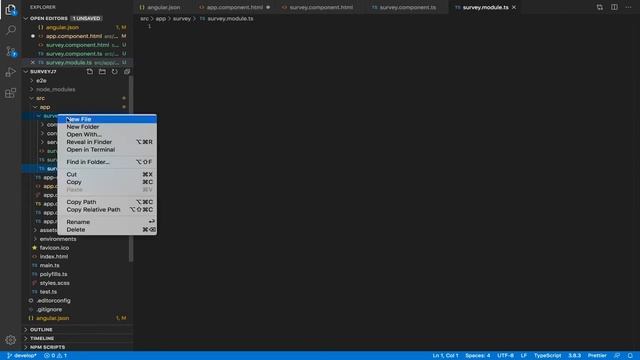The height and width of the screenshot is (360, 640).
Task: Choose Find in Folder... menu item
Action: 107,162
